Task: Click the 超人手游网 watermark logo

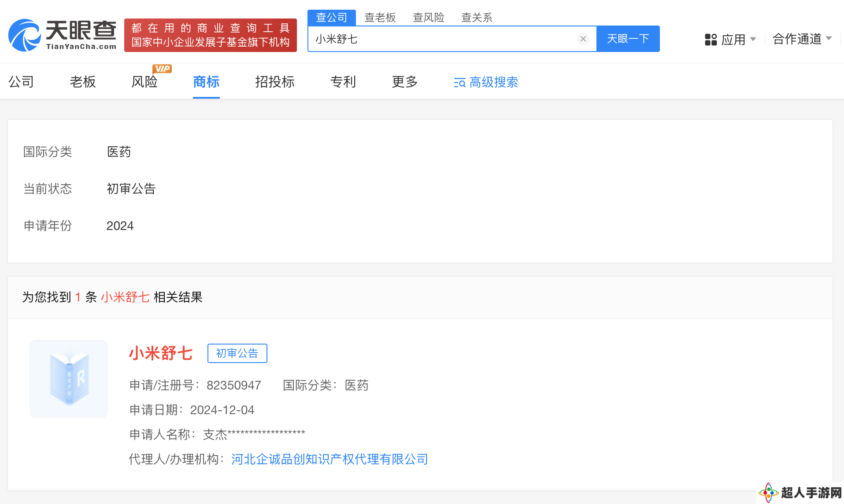Action: pyautogui.click(x=800, y=492)
